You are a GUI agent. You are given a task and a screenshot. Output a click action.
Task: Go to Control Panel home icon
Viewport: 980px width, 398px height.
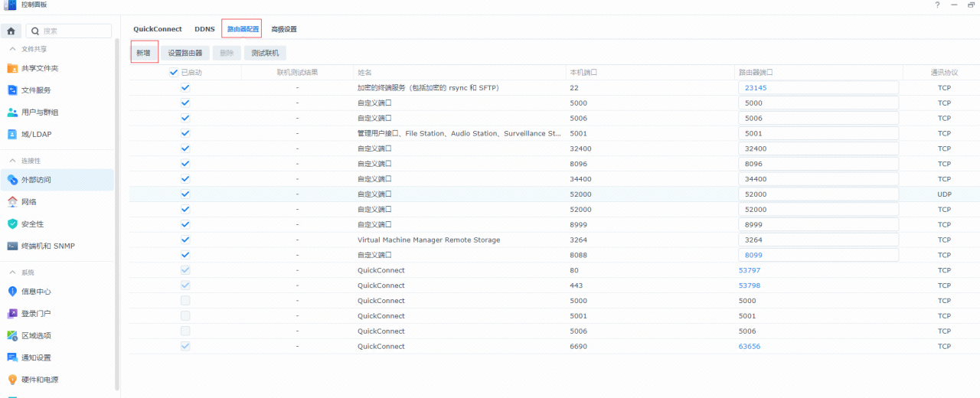[x=11, y=31]
